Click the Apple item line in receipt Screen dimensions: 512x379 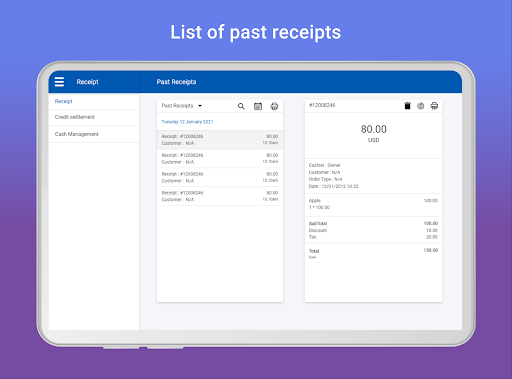[x=373, y=204]
